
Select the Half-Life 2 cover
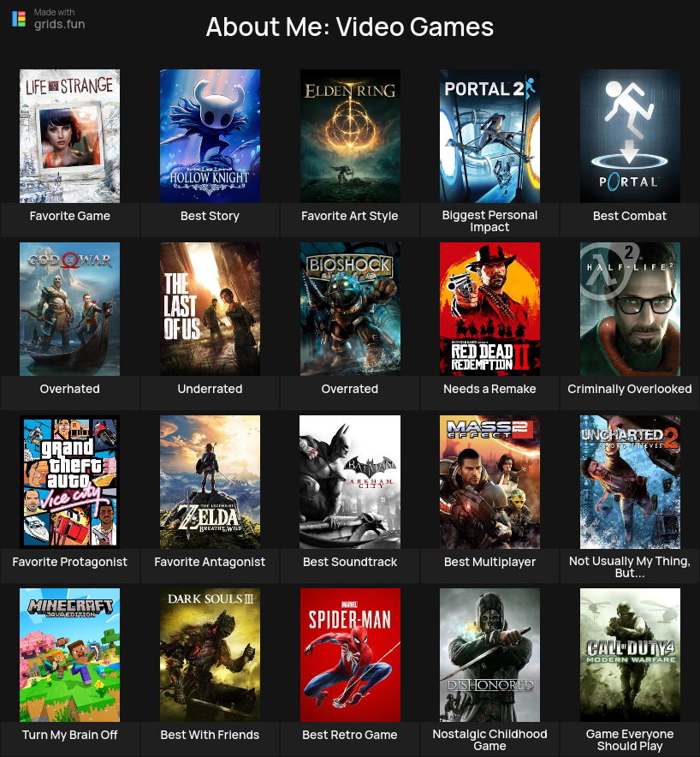(630, 309)
